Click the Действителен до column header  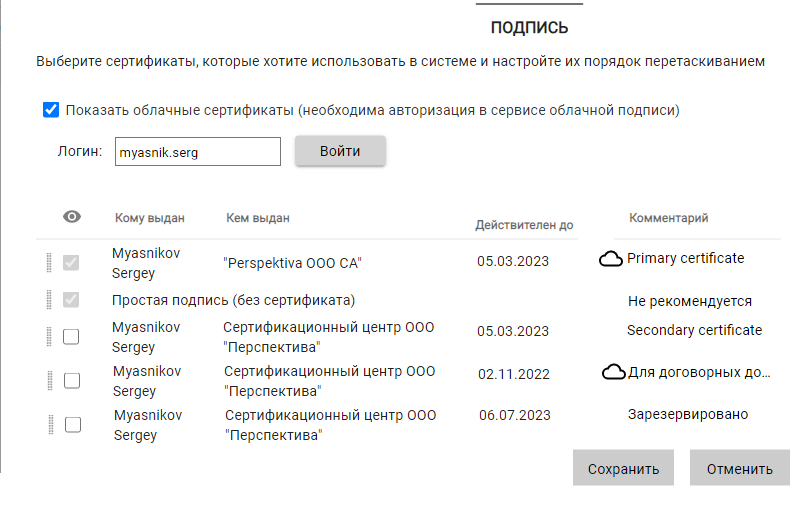pyautogui.click(x=524, y=225)
